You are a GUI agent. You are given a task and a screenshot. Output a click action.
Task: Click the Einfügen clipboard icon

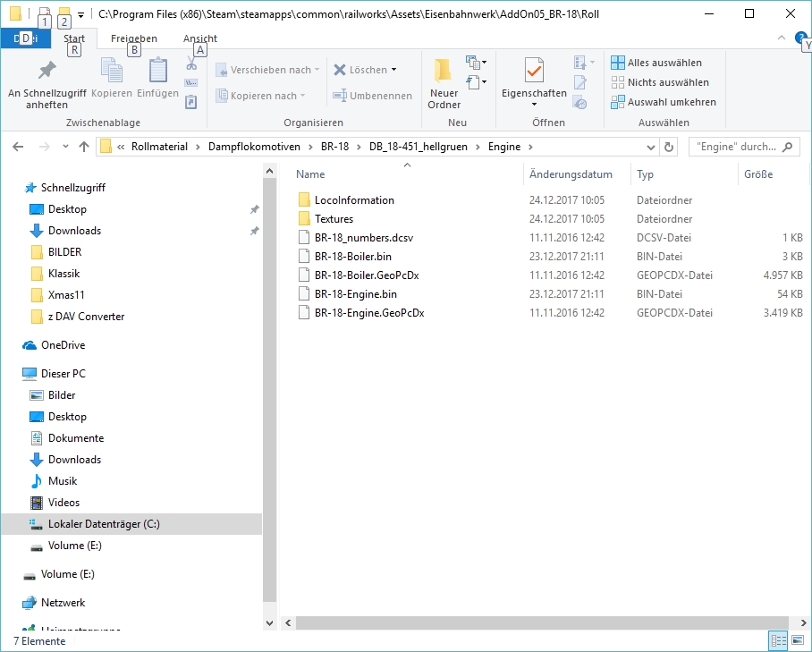pos(158,70)
